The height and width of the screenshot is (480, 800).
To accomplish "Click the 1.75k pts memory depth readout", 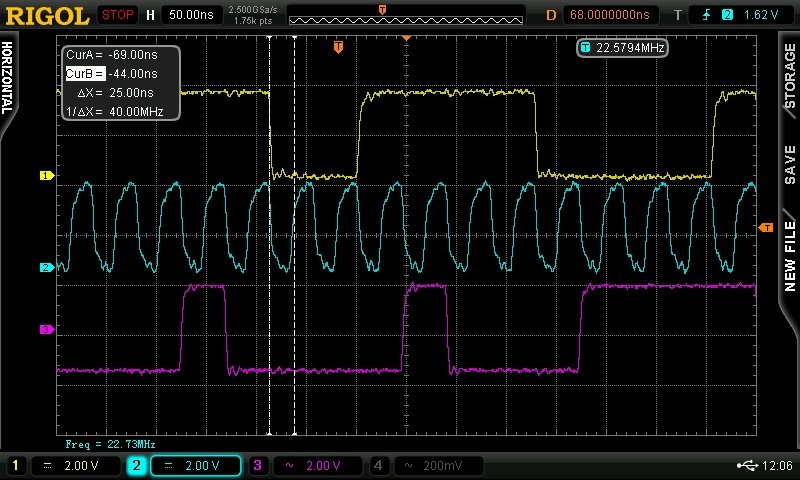I will click(x=253, y=21).
